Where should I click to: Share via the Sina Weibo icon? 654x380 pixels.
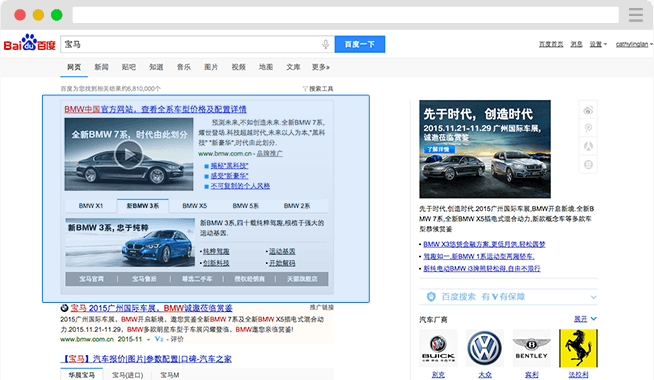pyautogui.click(x=588, y=111)
